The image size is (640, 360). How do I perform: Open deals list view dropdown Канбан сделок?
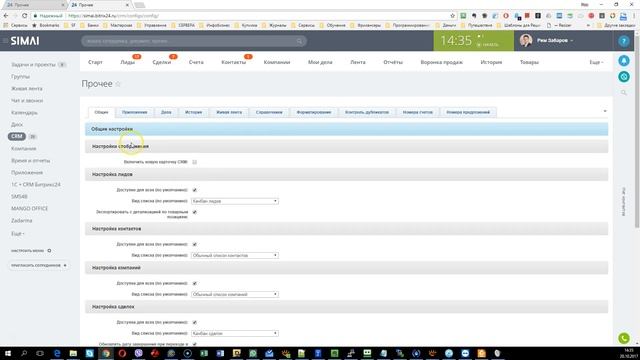coord(235,333)
